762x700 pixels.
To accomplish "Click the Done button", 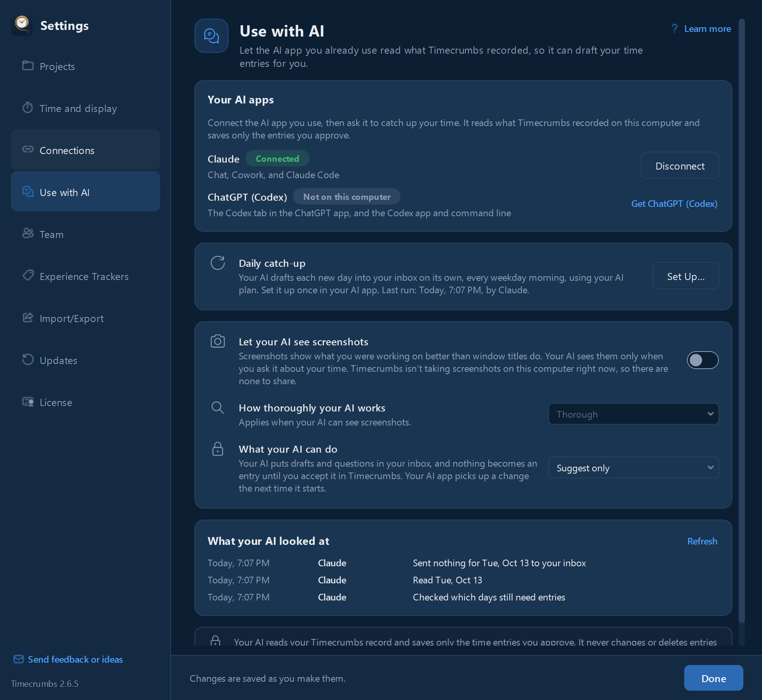I will coord(713,678).
